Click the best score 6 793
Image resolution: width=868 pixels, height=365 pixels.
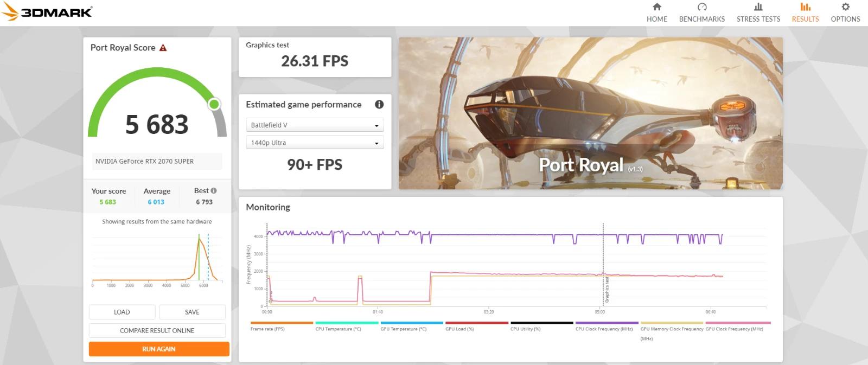205,202
